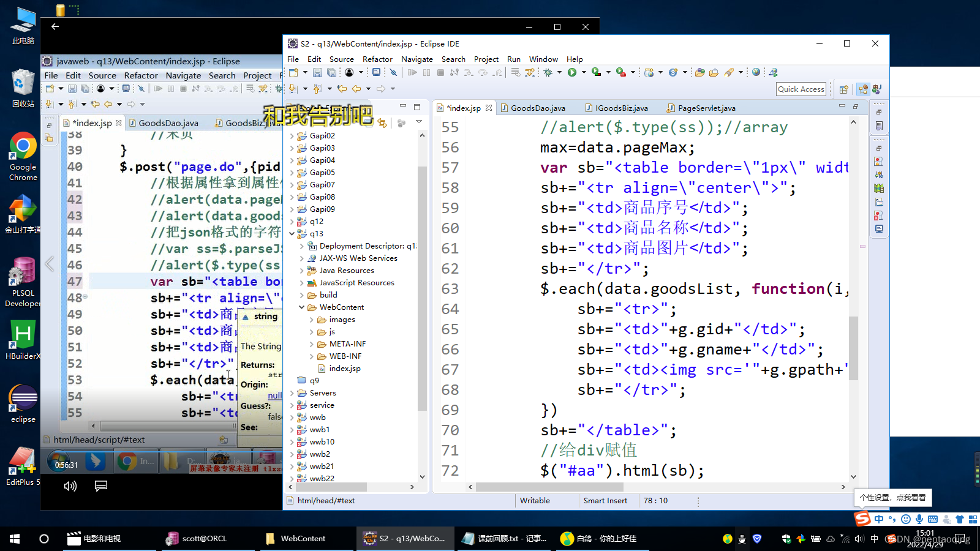Image resolution: width=980 pixels, height=551 pixels.
Task: Select the Java EE perspective button
Action: point(863,89)
